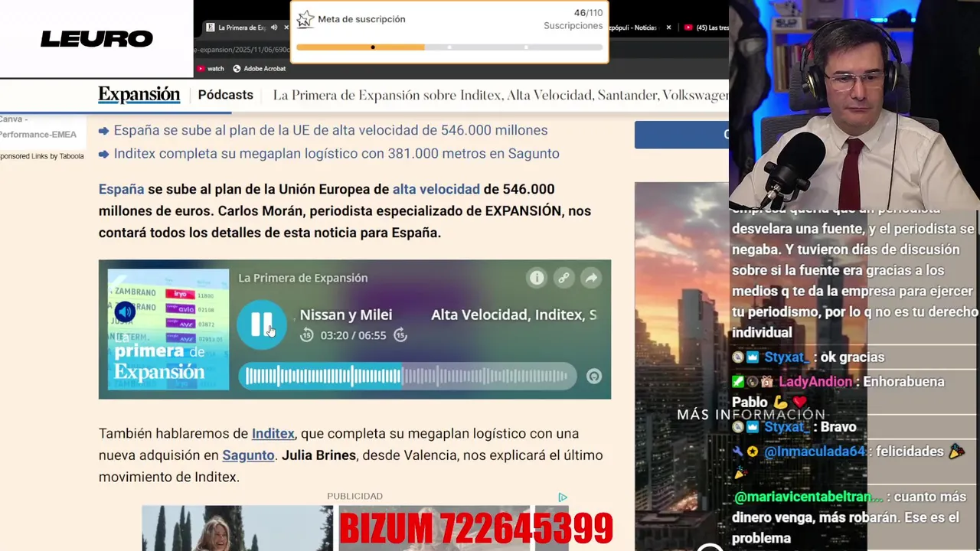Click the page headline La Primera de Expansión sobre Inditex
Image resolution: width=980 pixels, height=551 pixels.
click(x=501, y=96)
